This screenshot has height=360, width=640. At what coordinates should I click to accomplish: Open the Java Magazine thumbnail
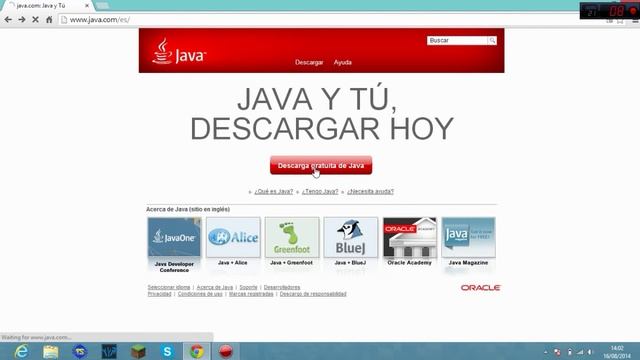click(x=468, y=237)
